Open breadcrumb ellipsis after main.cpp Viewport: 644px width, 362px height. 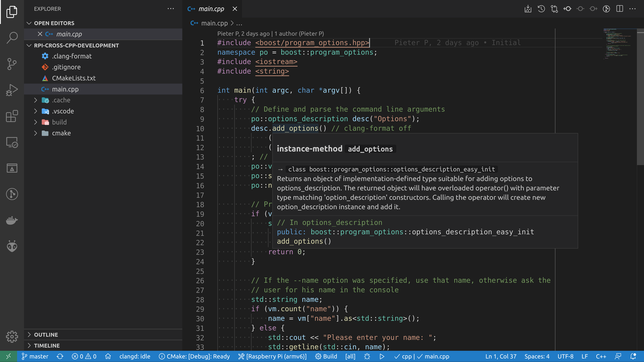click(x=239, y=23)
